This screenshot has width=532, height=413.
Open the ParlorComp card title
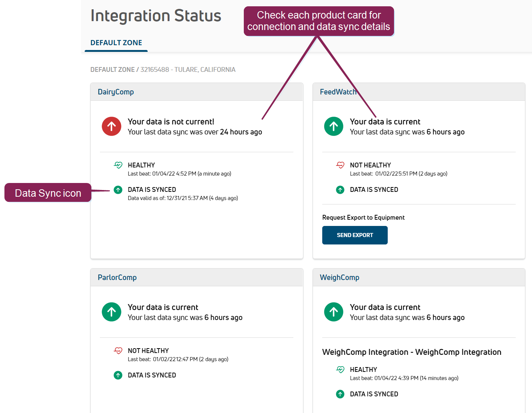click(117, 277)
